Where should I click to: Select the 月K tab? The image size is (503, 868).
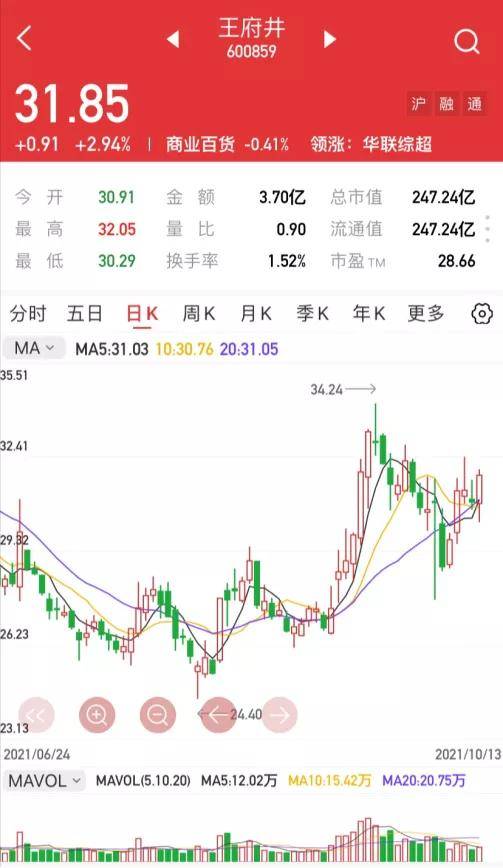pyautogui.click(x=256, y=314)
